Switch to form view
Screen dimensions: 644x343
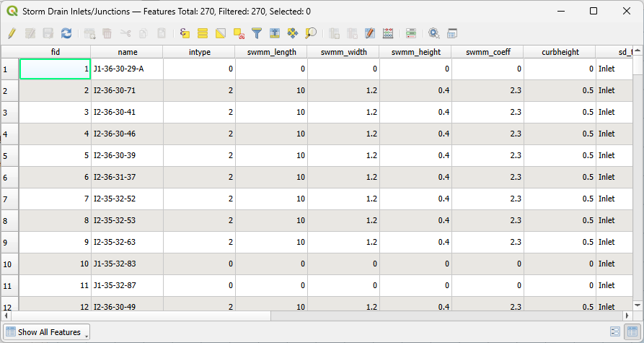[x=615, y=331]
